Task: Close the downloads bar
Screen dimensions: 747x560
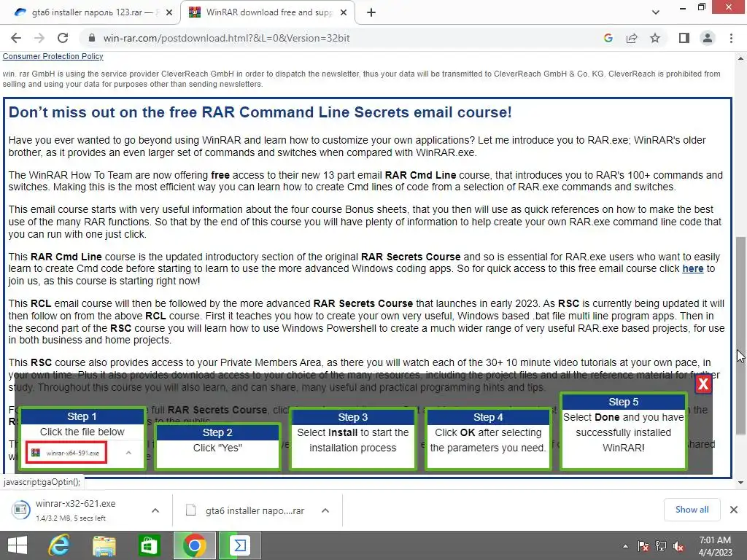Action: tap(734, 510)
